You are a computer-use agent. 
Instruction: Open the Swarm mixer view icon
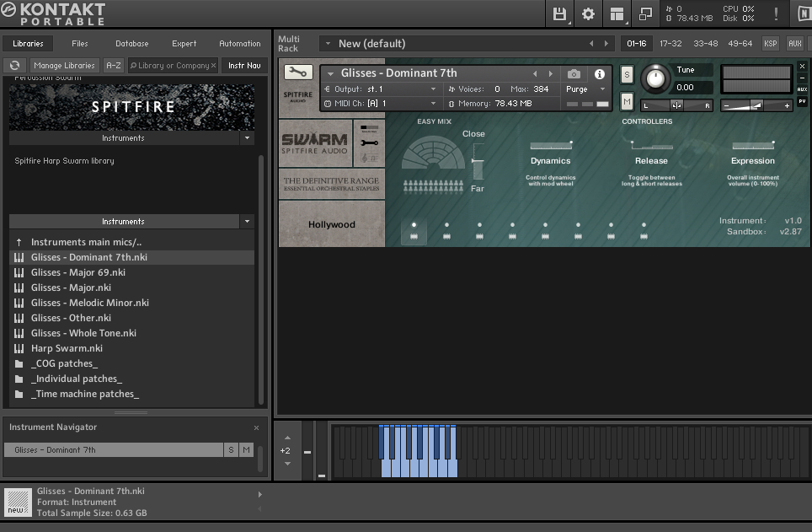369,127
